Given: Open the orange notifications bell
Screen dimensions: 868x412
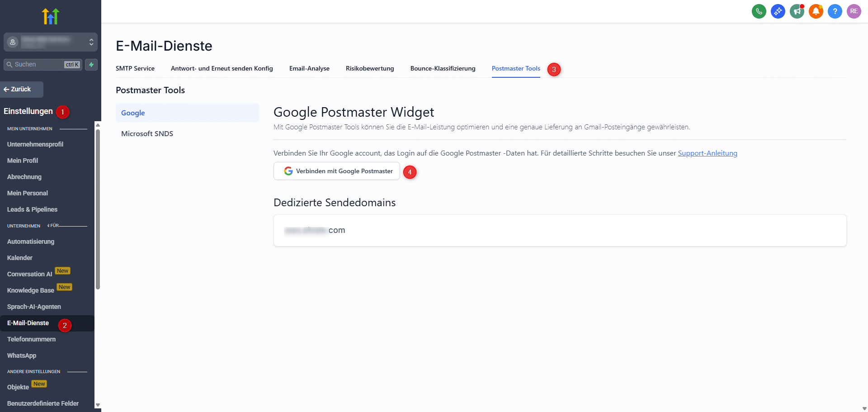Looking at the screenshot, I should click(x=816, y=11).
